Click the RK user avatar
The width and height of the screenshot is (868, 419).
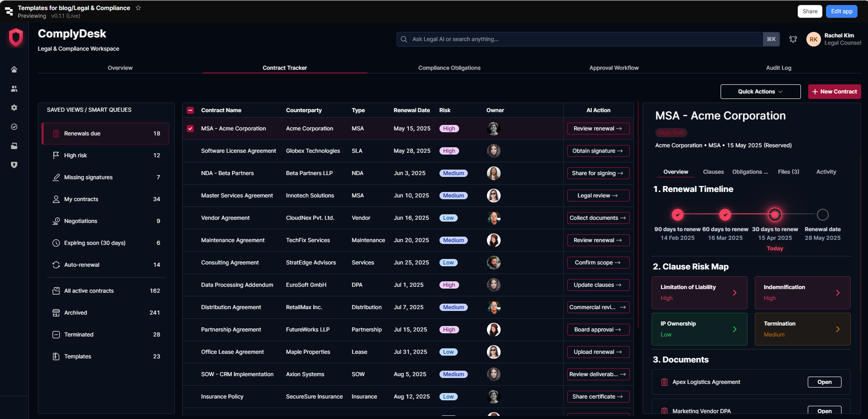tap(814, 39)
